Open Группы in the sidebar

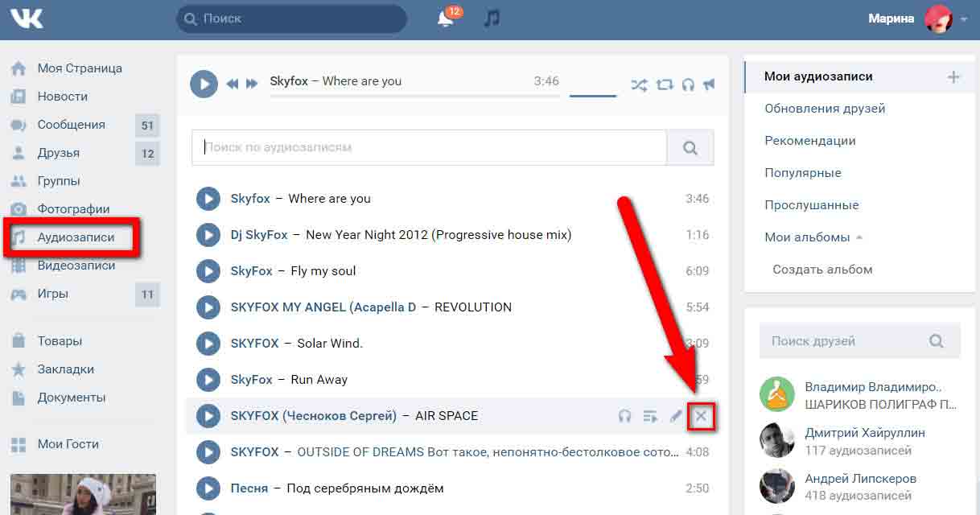click(x=59, y=181)
